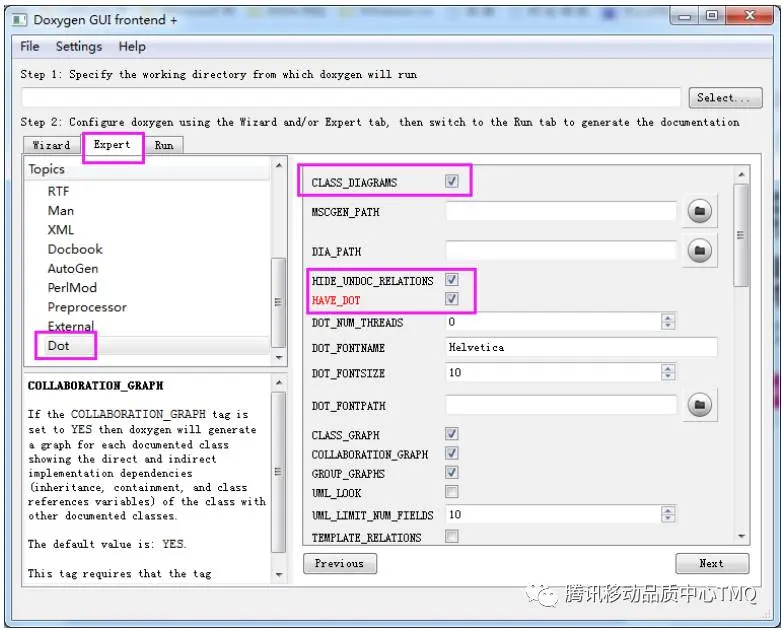This screenshot has width=782, height=630.
Task: Decrease DOT_FONTSIZE with the down arrow
Action: tap(668, 376)
